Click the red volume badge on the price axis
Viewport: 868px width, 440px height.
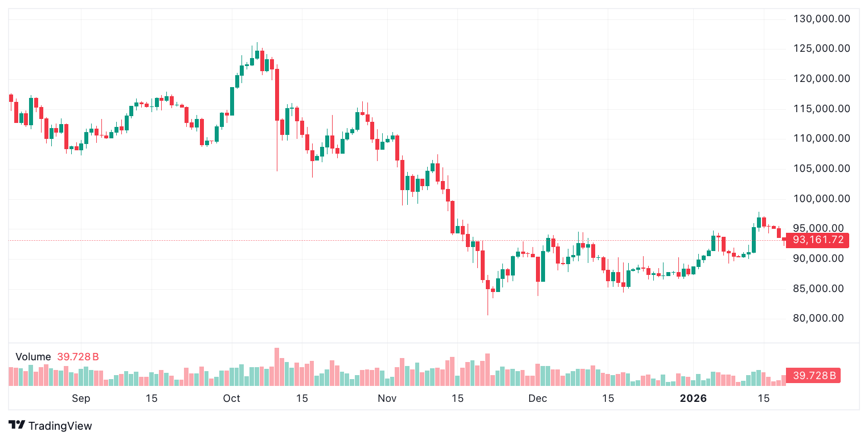pyautogui.click(x=813, y=376)
